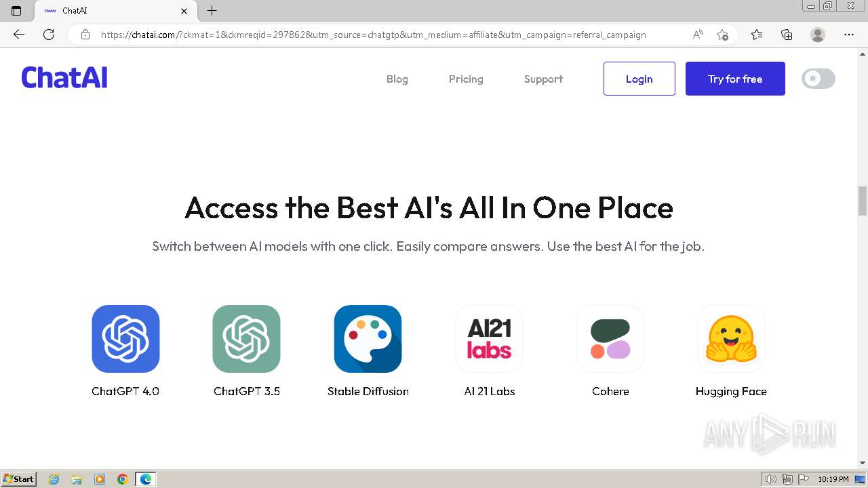Select the Cohere logo icon
The width and height of the screenshot is (868, 488).
[610, 339]
